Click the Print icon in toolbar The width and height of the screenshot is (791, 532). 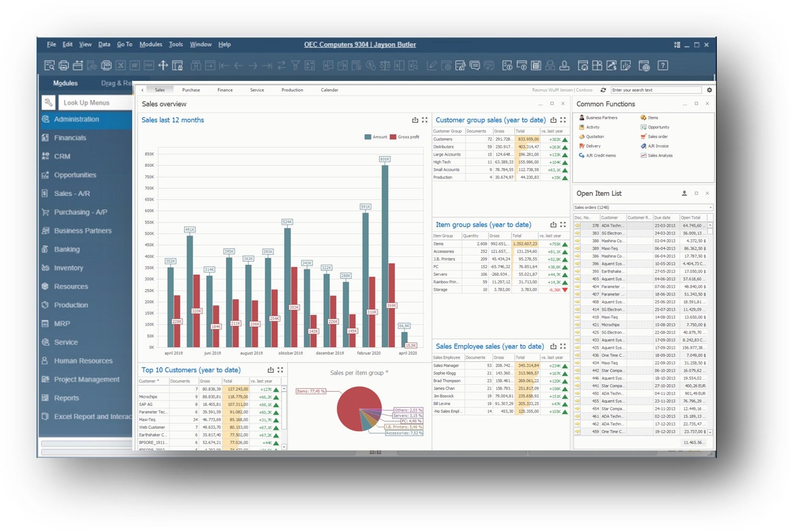[x=64, y=65]
